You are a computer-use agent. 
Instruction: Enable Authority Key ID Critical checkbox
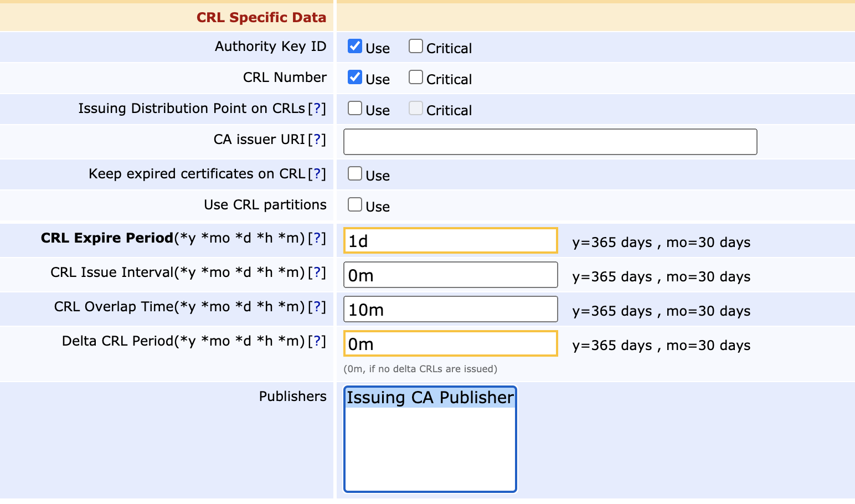click(x=416, y=47)
